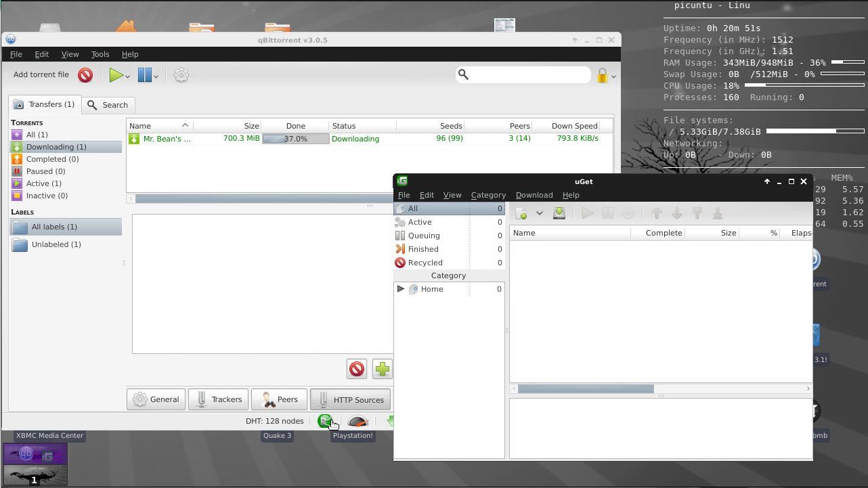Viewport: 868px width, 488px height.
Task: Click the green plus add source icon
Action: (x=382, y=369)
